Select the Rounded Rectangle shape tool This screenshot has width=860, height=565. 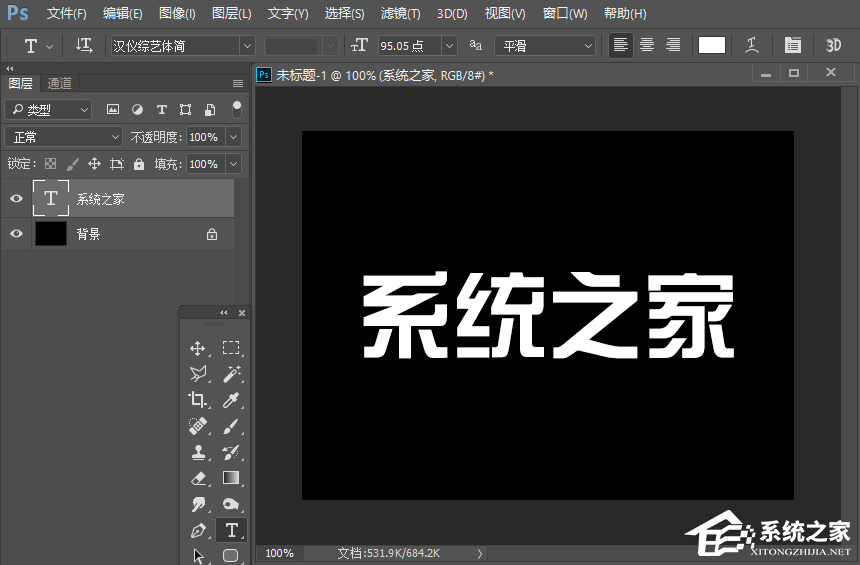tap(231, 556)
